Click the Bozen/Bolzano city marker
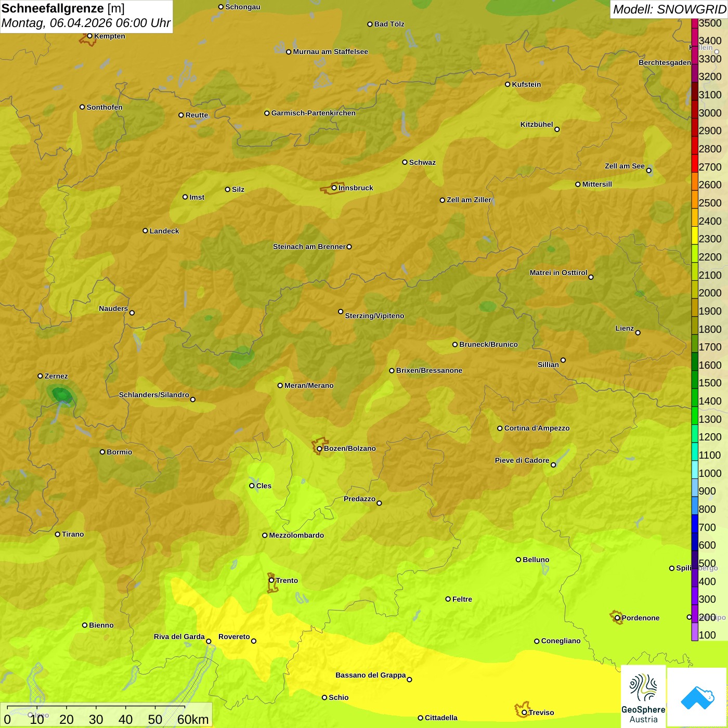 click(320, 448)
